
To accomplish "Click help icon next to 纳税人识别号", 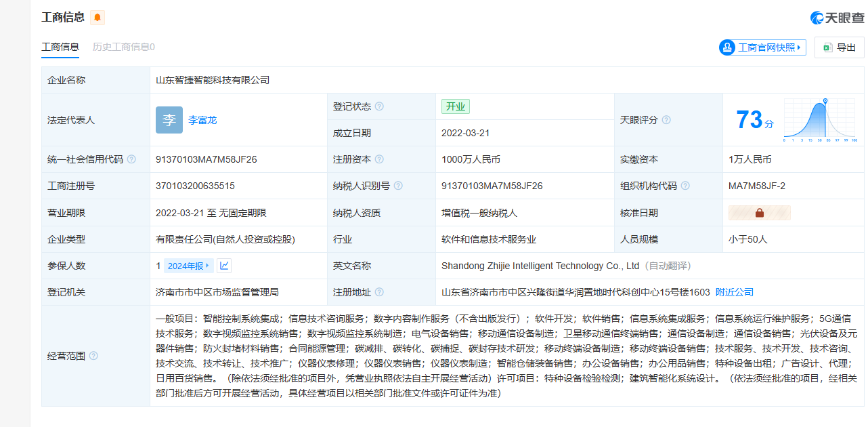I will click(x=398, y=186).
